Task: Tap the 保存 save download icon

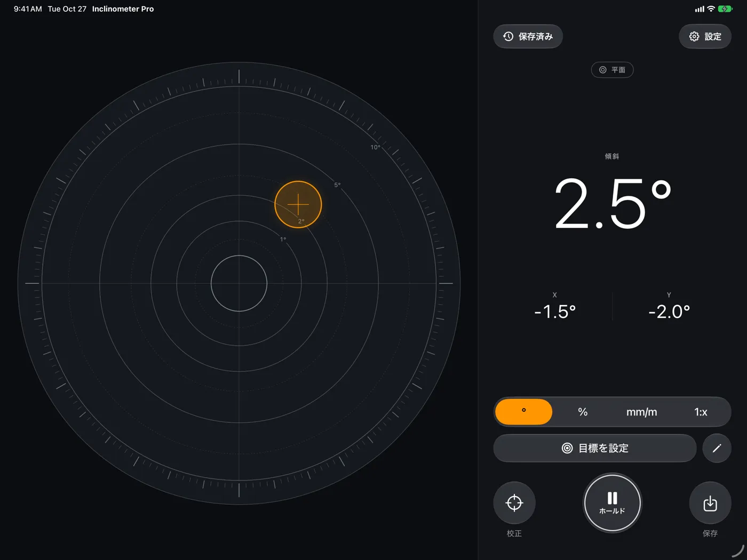Action: pyautogui.click(x=710, y=503)
